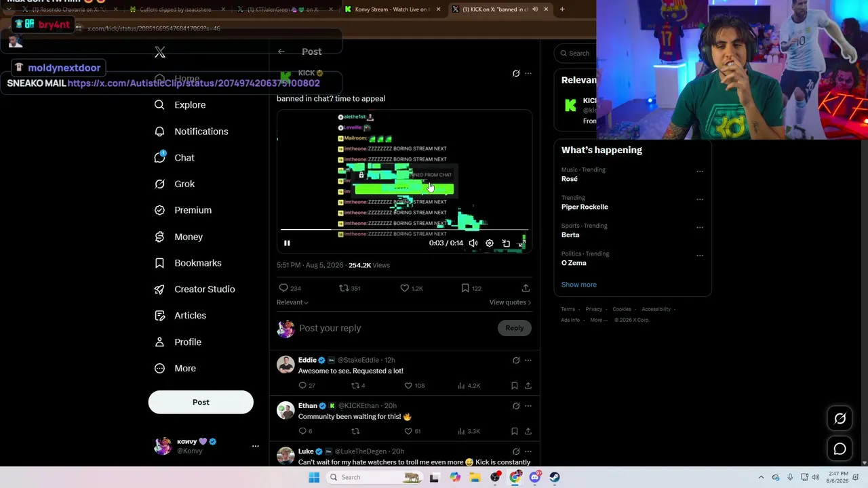Screen dimensions: 868x488
Task: Click the X search box
Action: tap(576, 53)
